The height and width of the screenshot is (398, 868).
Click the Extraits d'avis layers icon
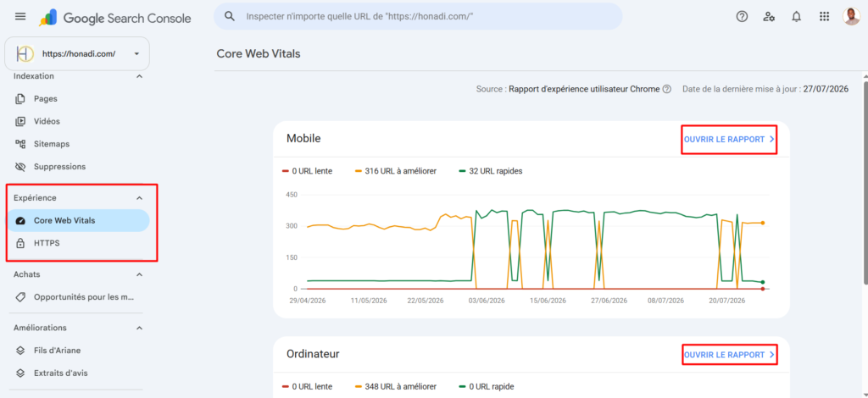[x=20, y=373]
